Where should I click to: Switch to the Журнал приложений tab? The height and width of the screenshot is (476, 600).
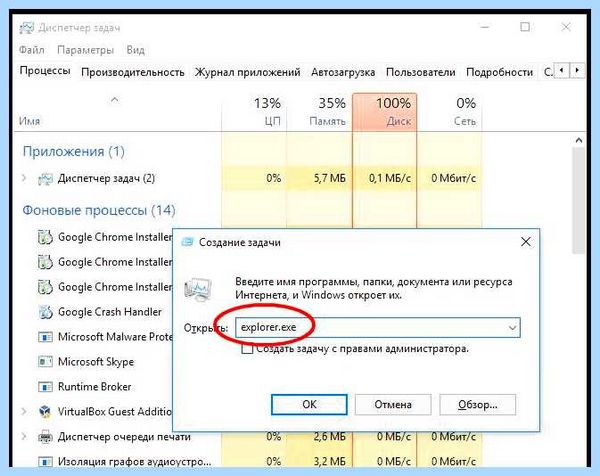(x=248, y=72)
